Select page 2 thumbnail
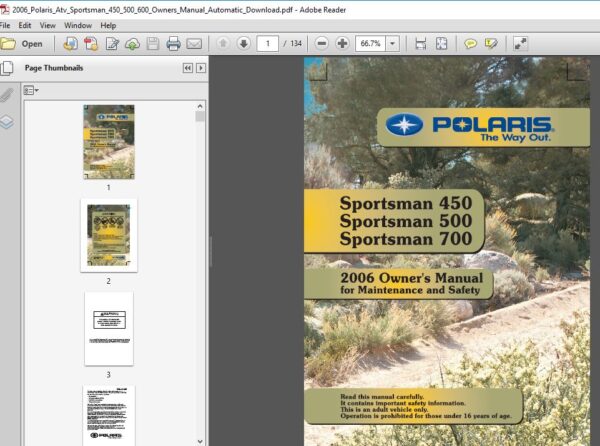Image resolution: width=600 pixels, height=446 pixels. pyautogui.click(x=109, y=235)
